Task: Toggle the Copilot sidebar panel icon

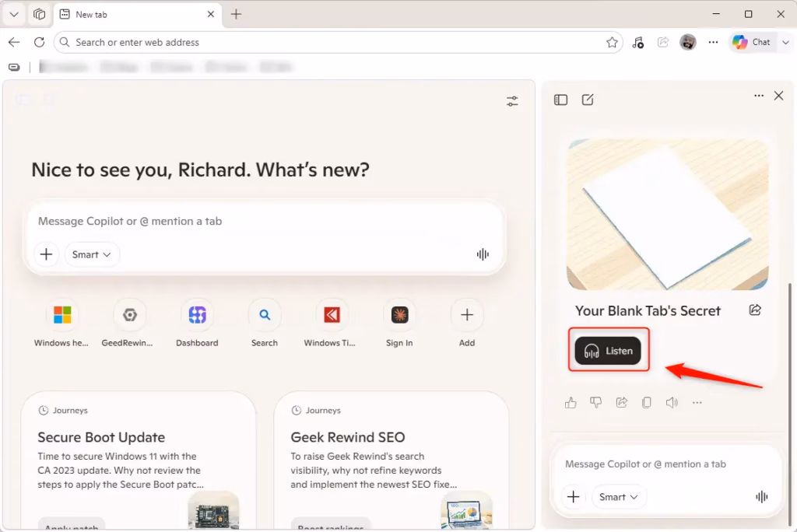Action: (x=560, y=100)
